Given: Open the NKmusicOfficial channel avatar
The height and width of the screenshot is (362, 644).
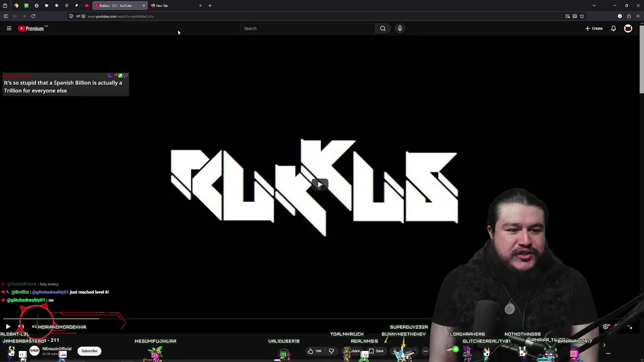Looking at the screenshot, I should coord(34,351).
